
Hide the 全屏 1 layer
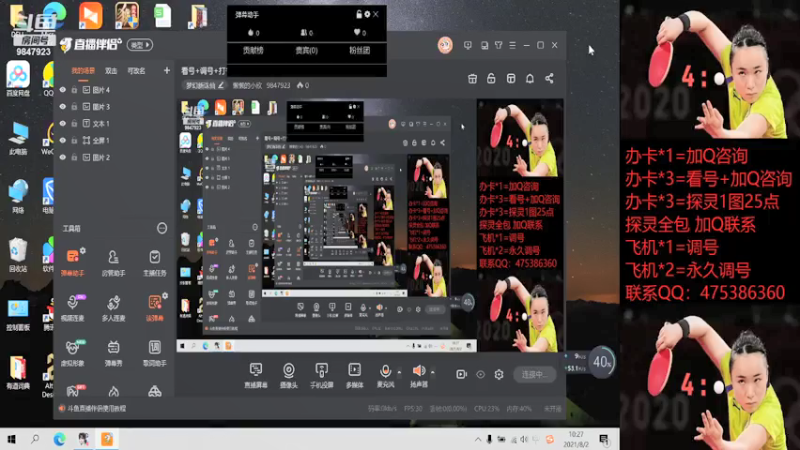point(63,140)
